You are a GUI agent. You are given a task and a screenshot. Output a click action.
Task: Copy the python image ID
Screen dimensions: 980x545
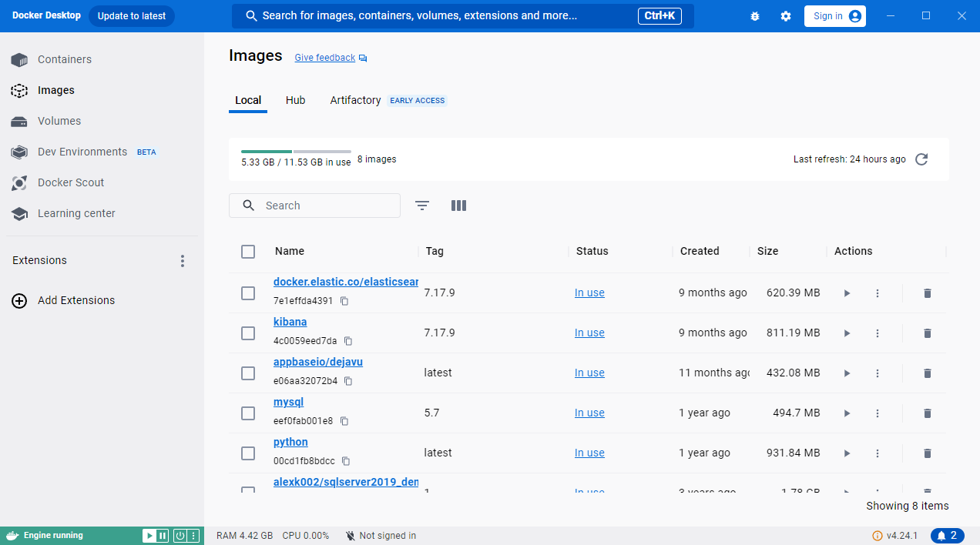click(x=346, y=461)
